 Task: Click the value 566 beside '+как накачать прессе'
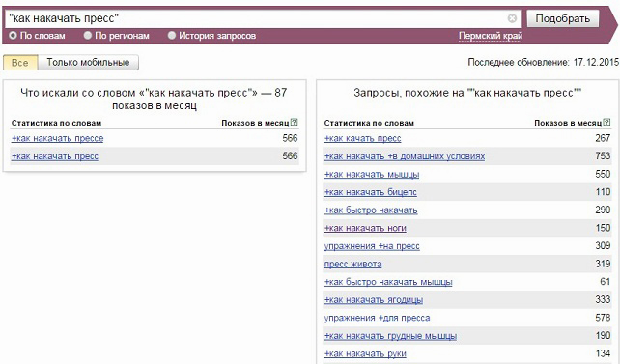[x=290, y=138]
